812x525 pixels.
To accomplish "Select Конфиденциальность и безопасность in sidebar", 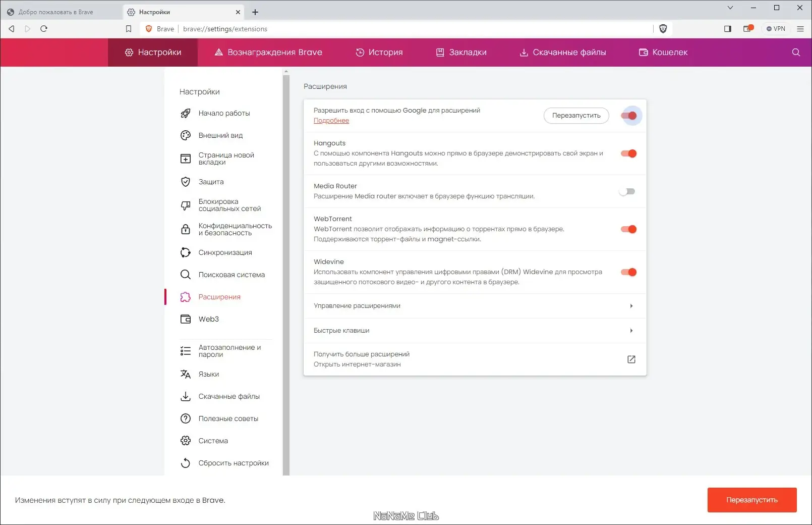I will (236, 229).
